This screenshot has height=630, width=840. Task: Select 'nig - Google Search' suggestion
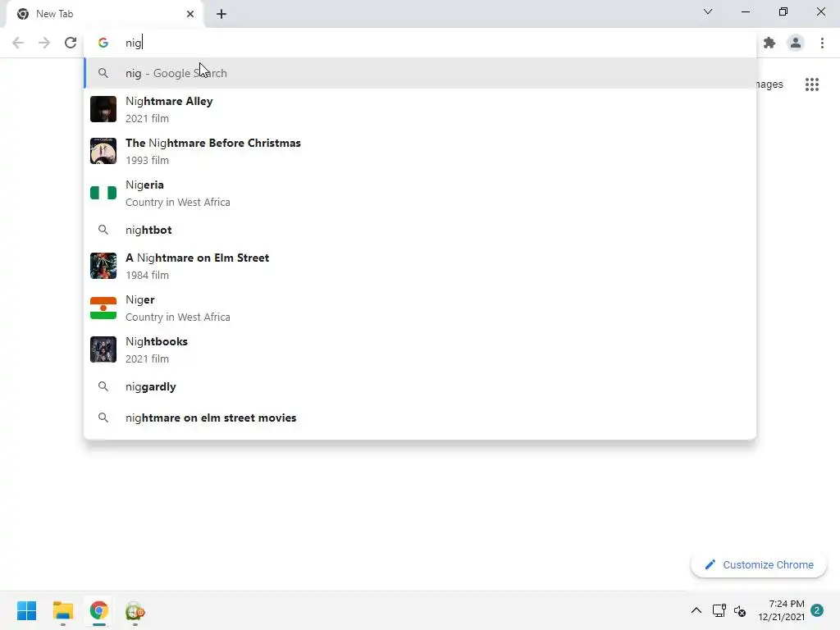[x=420, y=73]
